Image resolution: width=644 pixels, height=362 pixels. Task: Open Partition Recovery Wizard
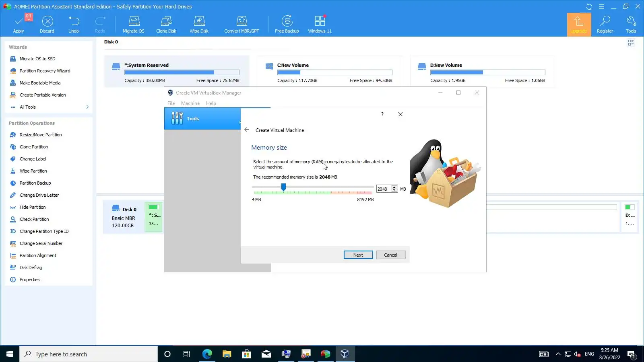point(45,71)
